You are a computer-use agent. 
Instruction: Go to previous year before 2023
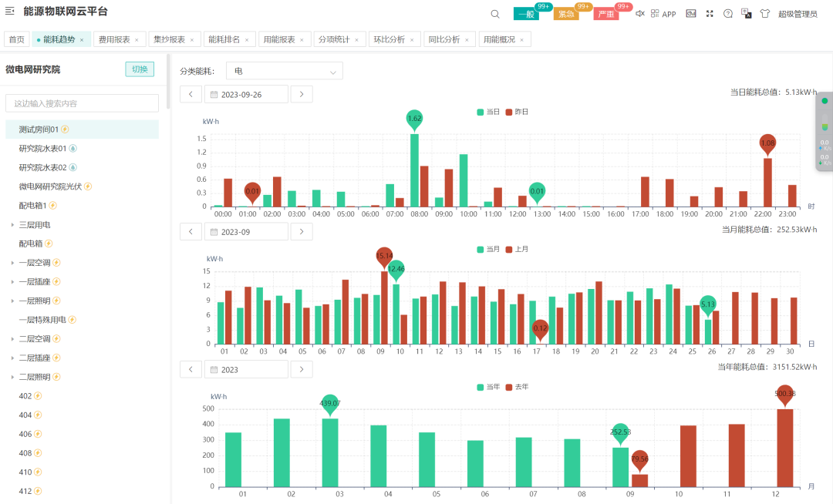tap(191, 369)
